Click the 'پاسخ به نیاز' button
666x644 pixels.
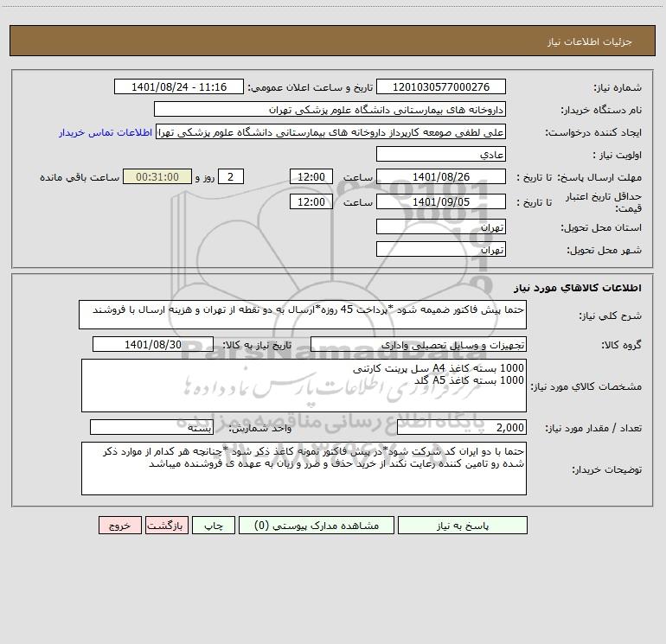pyautogui.click(x=463, y=525)
